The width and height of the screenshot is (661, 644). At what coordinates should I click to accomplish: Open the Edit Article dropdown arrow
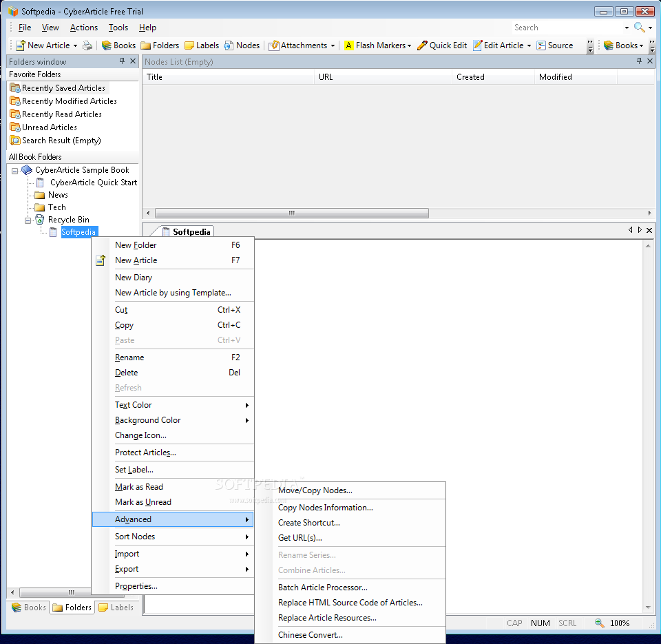click(529, 45)
